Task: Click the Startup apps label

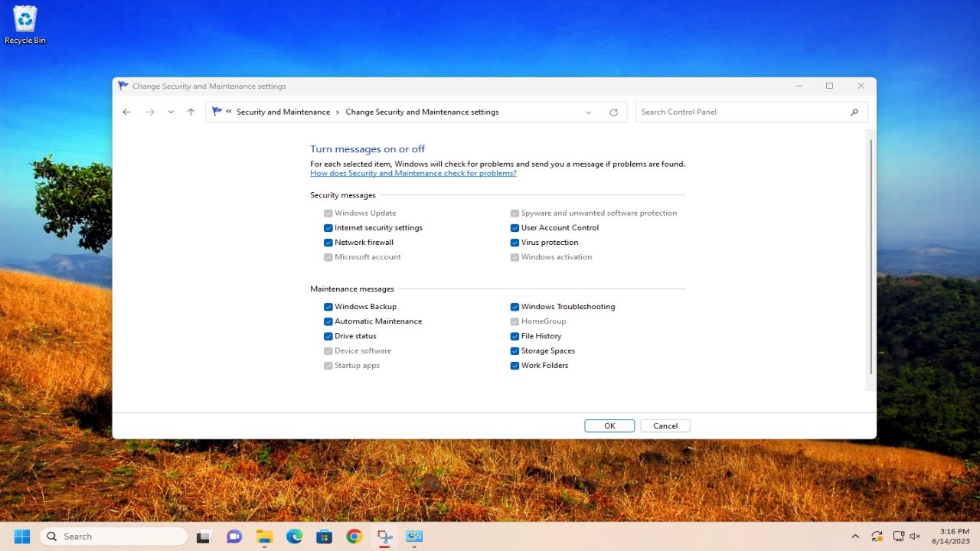Action: point(357,366)
